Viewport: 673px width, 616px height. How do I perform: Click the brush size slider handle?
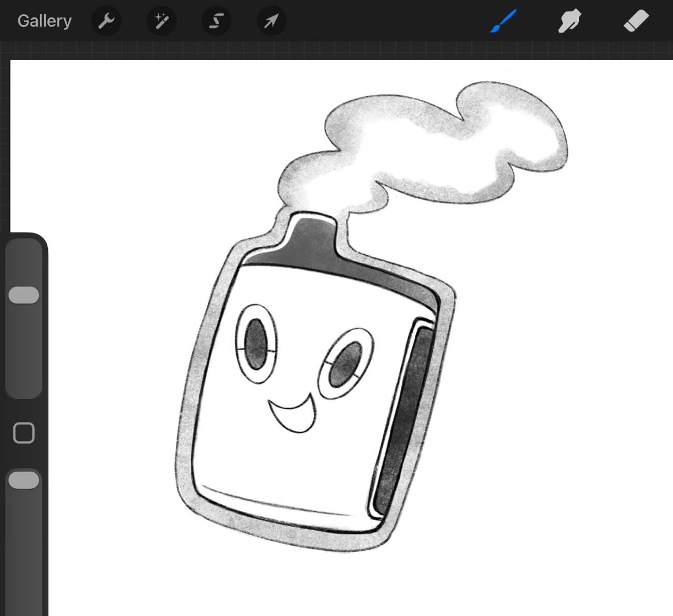24,295
